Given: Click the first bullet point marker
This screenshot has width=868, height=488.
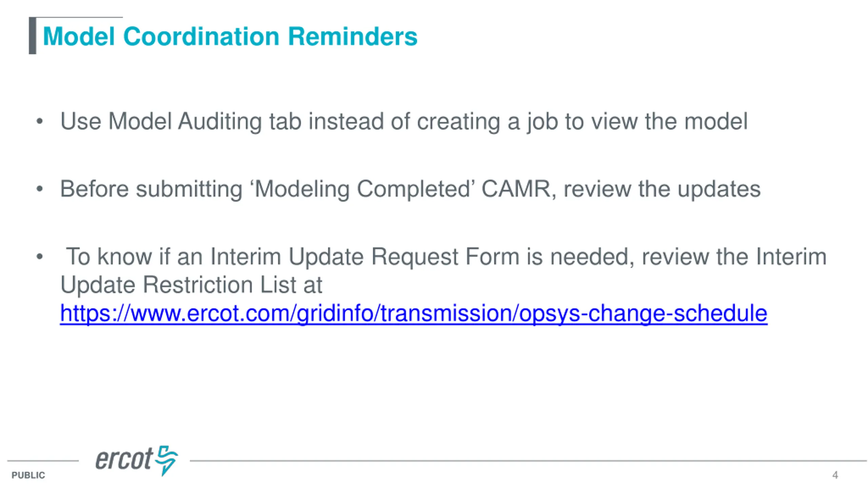Looking at the screenshot, I should 40,121.
